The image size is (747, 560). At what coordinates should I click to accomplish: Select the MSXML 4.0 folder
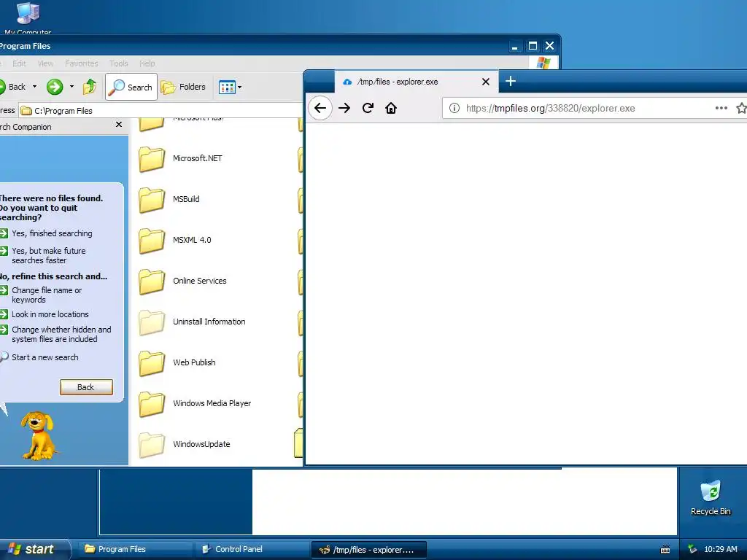pos(175,240)
